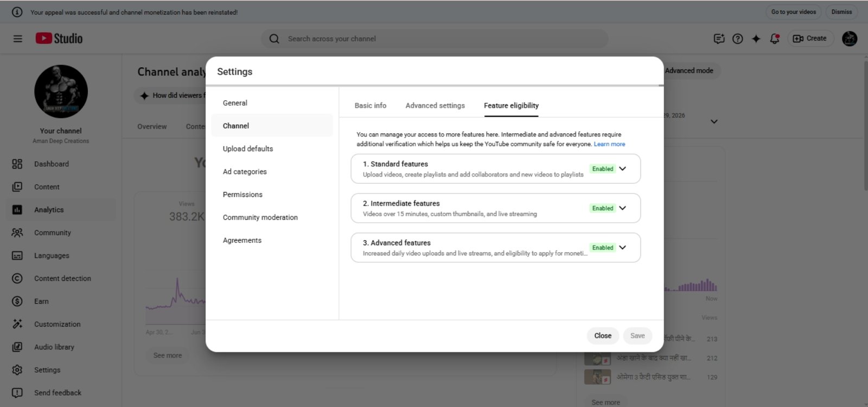
Task: Click the account avatar in top right
Action: (x=849, y=38)
